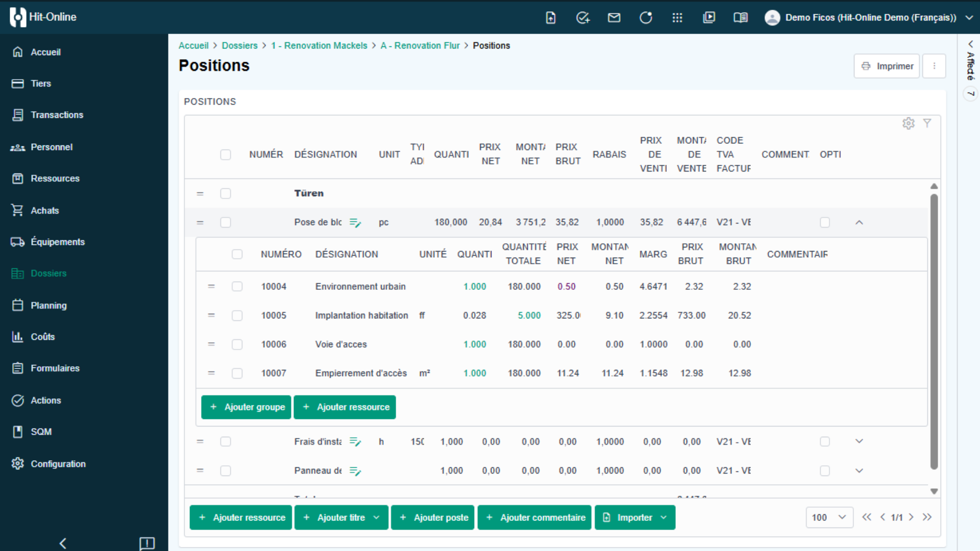Click the Hit-Online logo

[x=43, y=17]
